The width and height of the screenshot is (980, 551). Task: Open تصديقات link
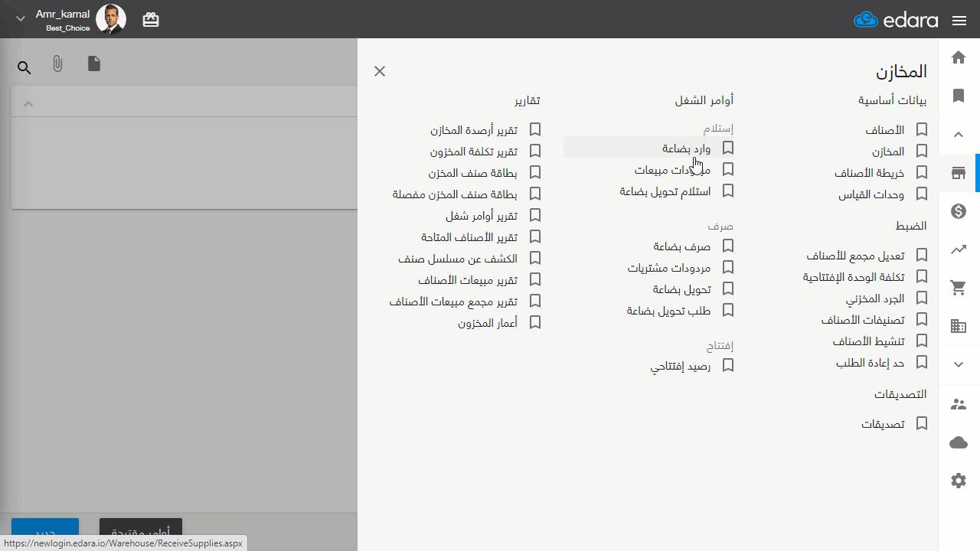point(883,424)
